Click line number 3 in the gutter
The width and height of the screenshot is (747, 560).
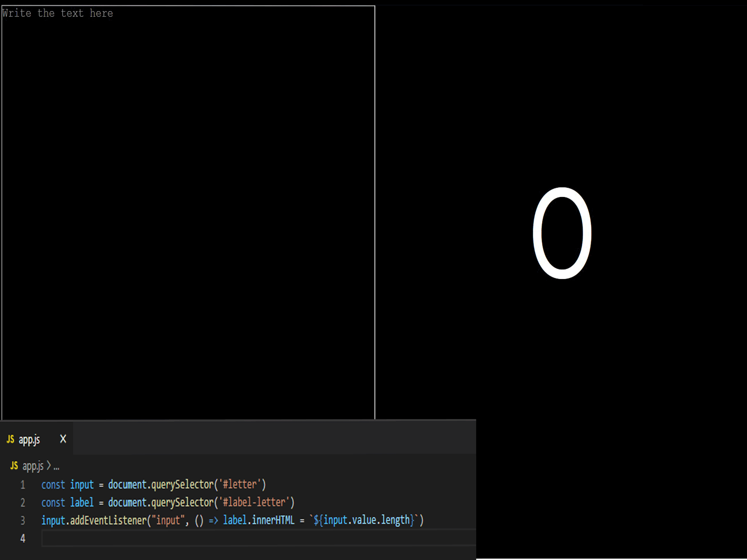coord(22,520)
